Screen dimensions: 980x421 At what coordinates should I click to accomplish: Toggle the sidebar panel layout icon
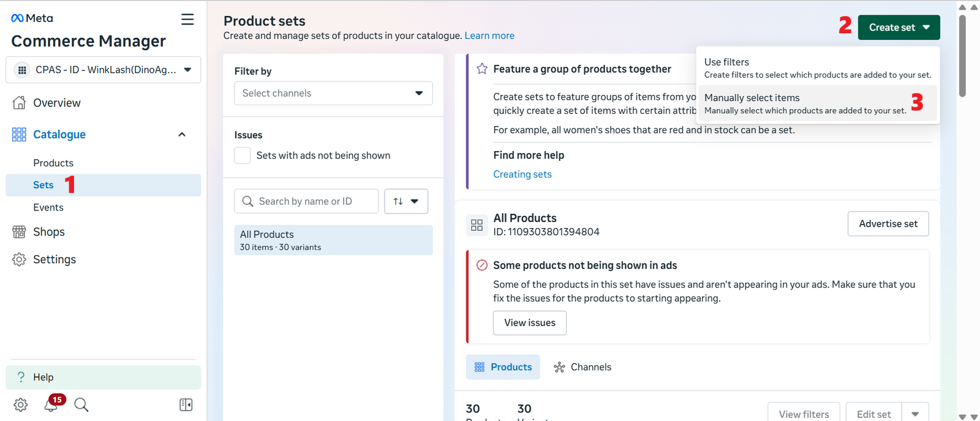(186, 404)
